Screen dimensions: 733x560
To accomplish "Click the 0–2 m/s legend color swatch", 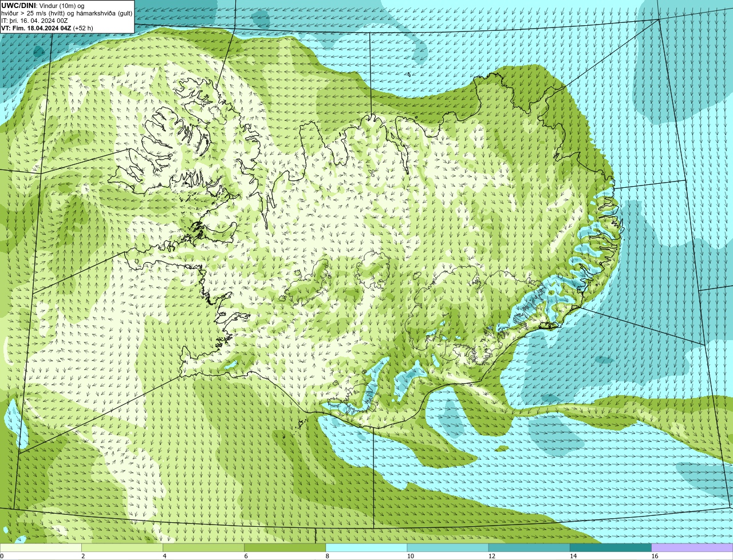I will (x=41, y=547).
